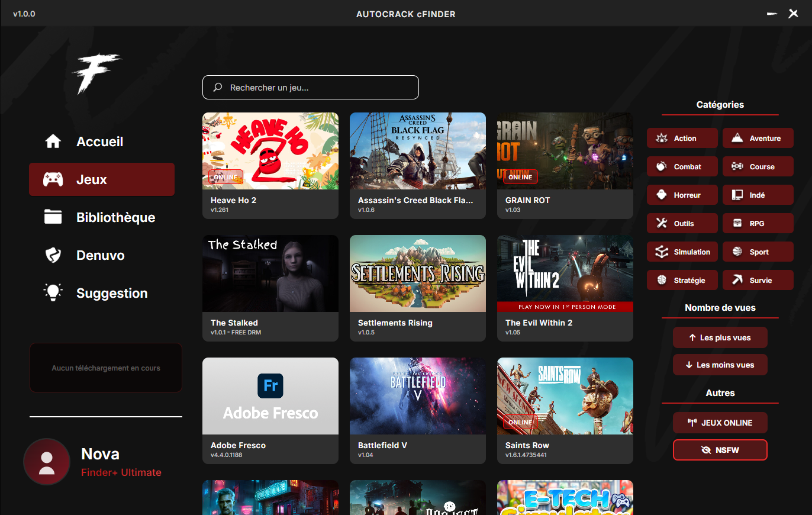Click the fist icon on Combat

coord(662,166)
